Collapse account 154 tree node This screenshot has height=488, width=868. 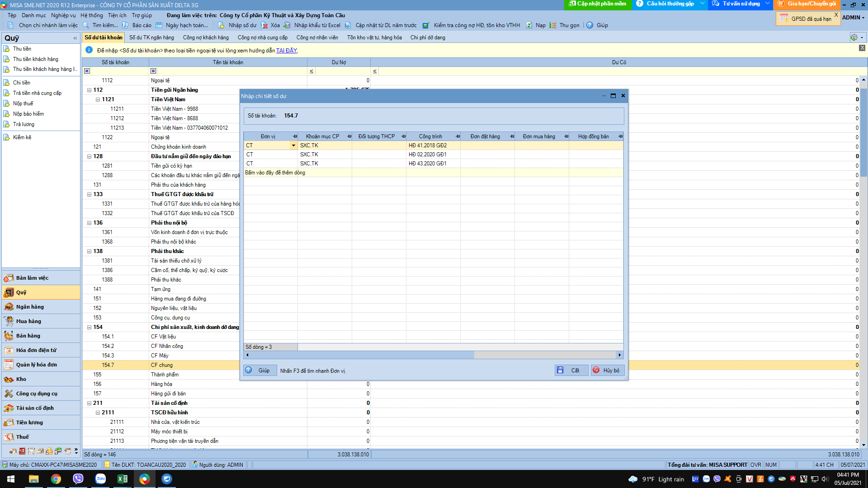pyautogui.click(x=89, y=327)
